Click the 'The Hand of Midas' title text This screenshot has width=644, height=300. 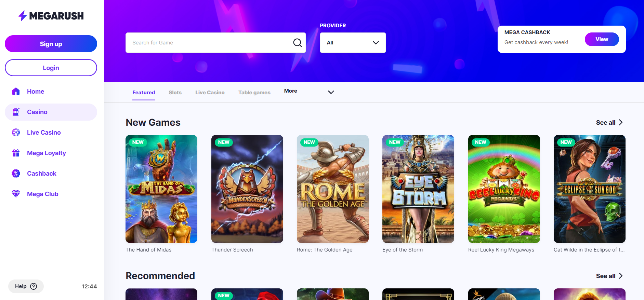coord(148,250)
